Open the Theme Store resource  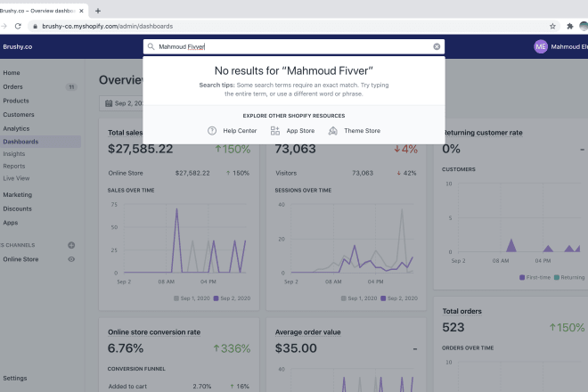click(x=355, y=131)
